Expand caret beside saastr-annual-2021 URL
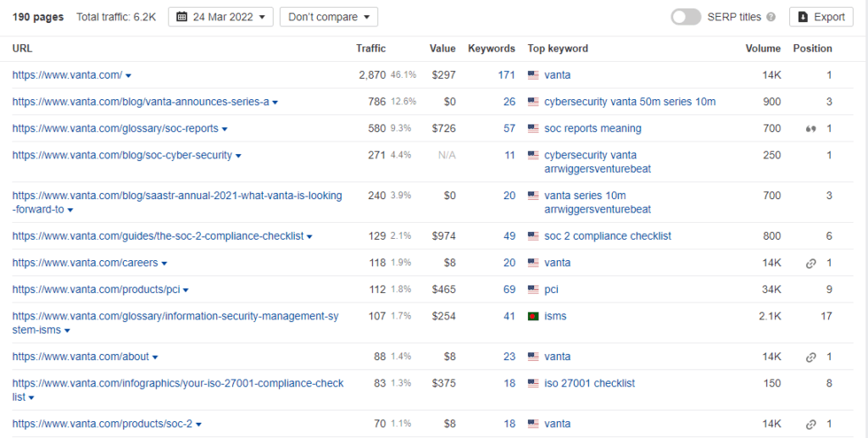This screenshot has width=868, height=438. pos(70,210)
